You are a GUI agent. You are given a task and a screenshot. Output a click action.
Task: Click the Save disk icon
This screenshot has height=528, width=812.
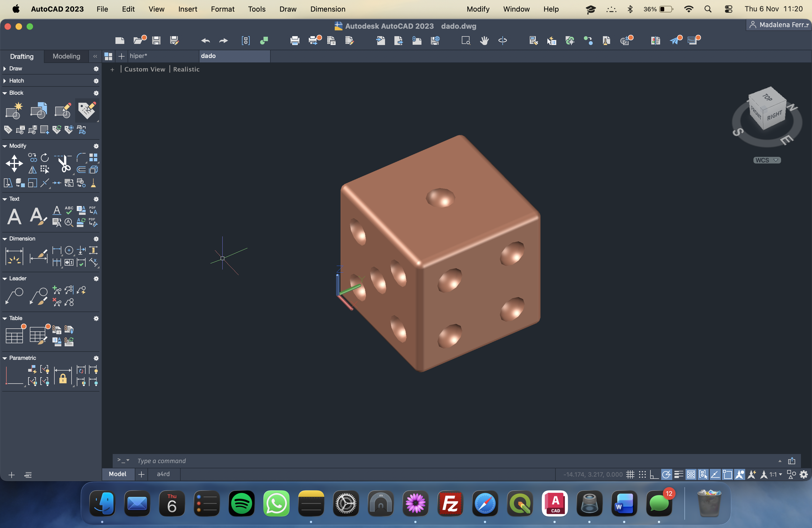point(156,41)
